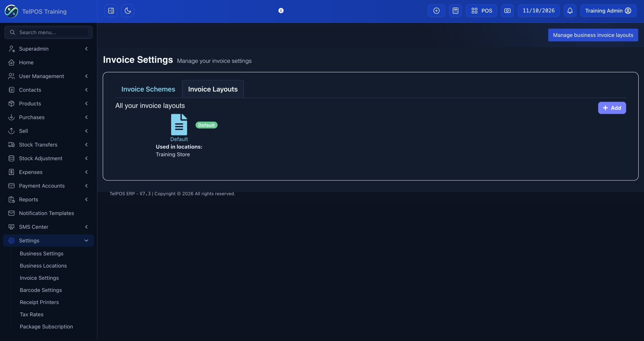The image size is (644, 341).
Task: Click the plus circle quick-add icon
Action: click(436, 11)
